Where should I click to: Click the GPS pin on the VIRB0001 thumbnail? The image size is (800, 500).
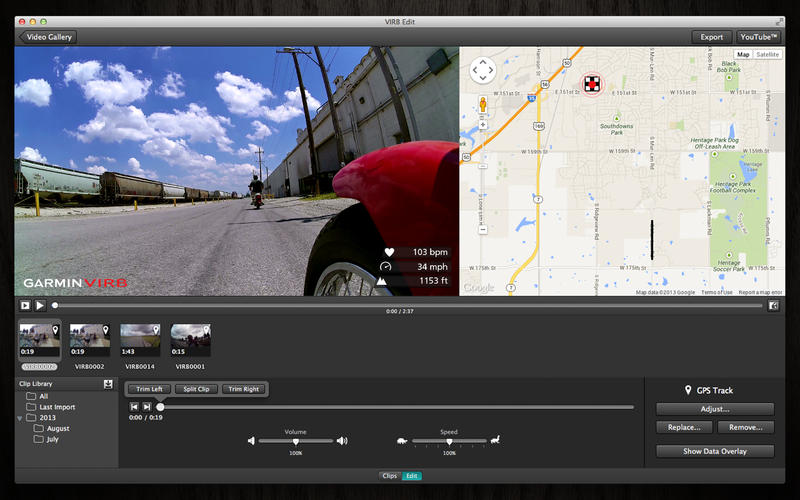206,330
